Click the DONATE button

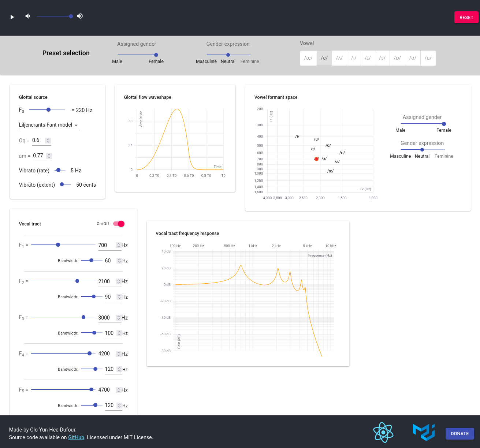coord(460,434)
